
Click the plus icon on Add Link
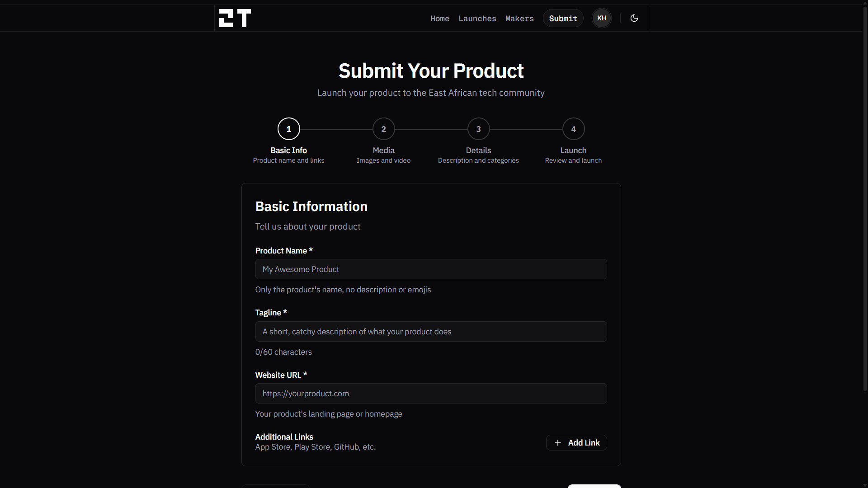(x=557, y=442)
